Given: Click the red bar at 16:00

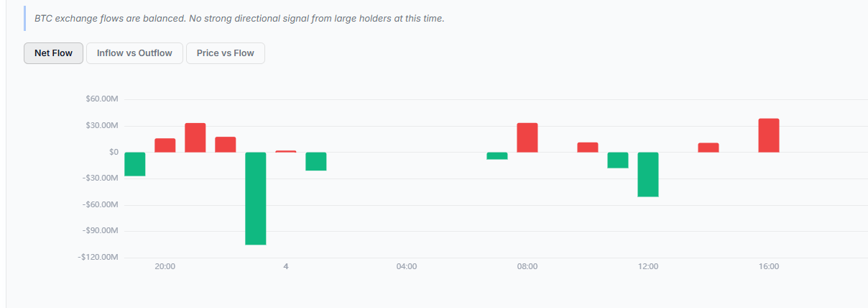Looking at the screenshot, I should [769, 135].
